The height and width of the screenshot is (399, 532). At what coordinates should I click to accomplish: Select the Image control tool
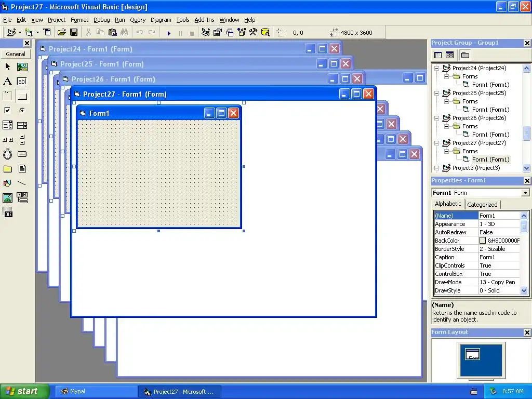coord(7,198)
